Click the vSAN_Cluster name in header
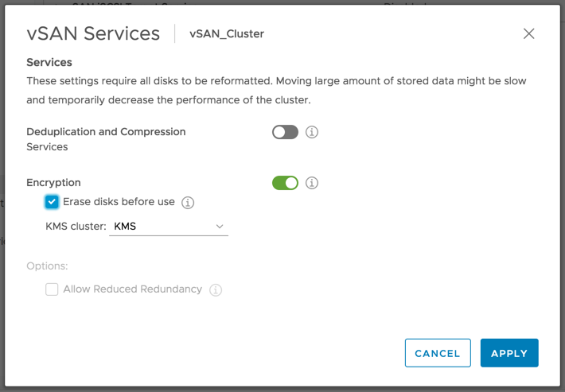This screenshot has height=392, width=565. [x=227, y=34]
